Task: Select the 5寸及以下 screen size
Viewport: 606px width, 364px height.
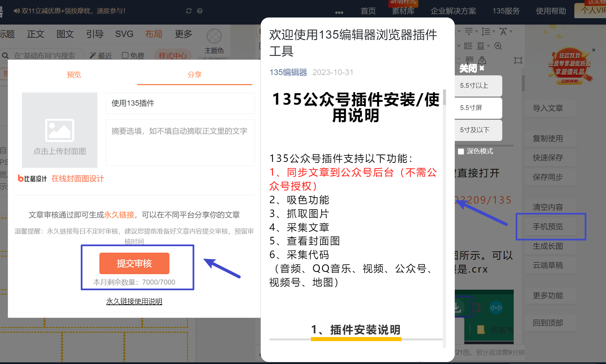Action: pyautogui.click(x=478, y=130)
